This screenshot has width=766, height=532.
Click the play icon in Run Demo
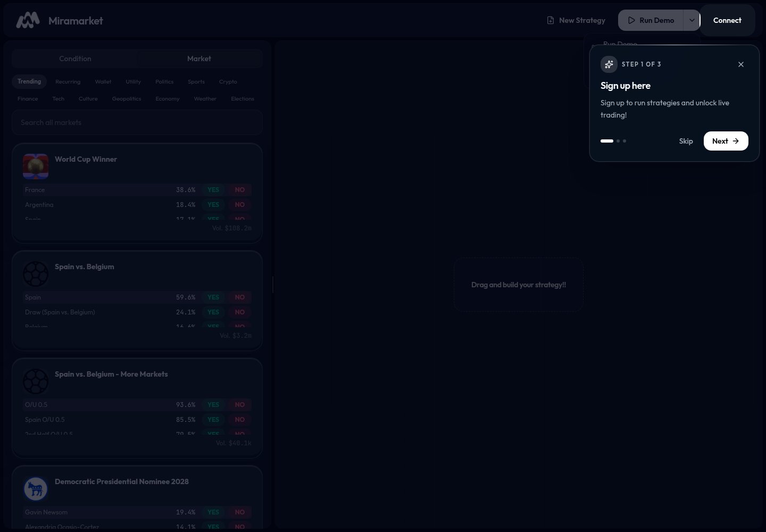click(631, 20)
